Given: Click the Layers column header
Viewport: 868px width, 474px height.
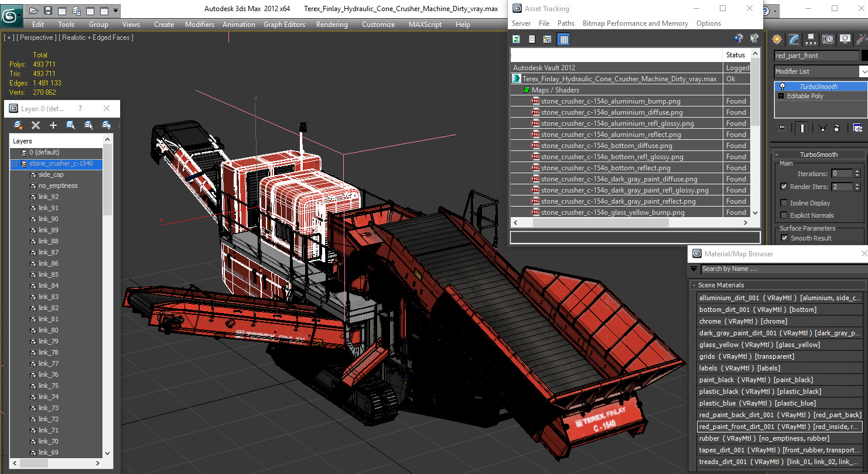Looking at the screenshot, I should coord(57,141).
